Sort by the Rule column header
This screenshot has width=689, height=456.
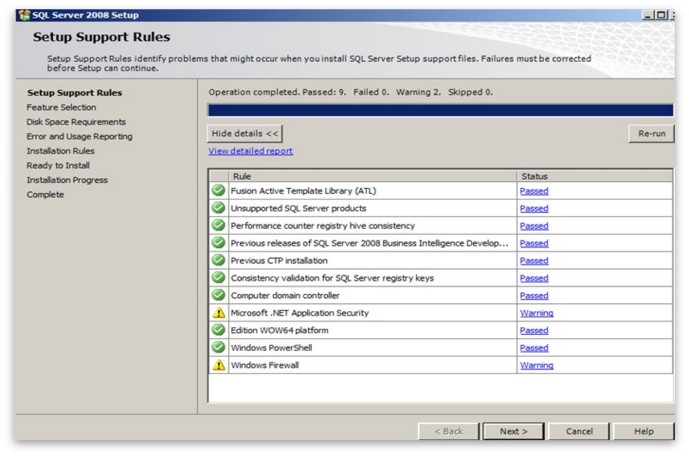(x=373, y=176)
